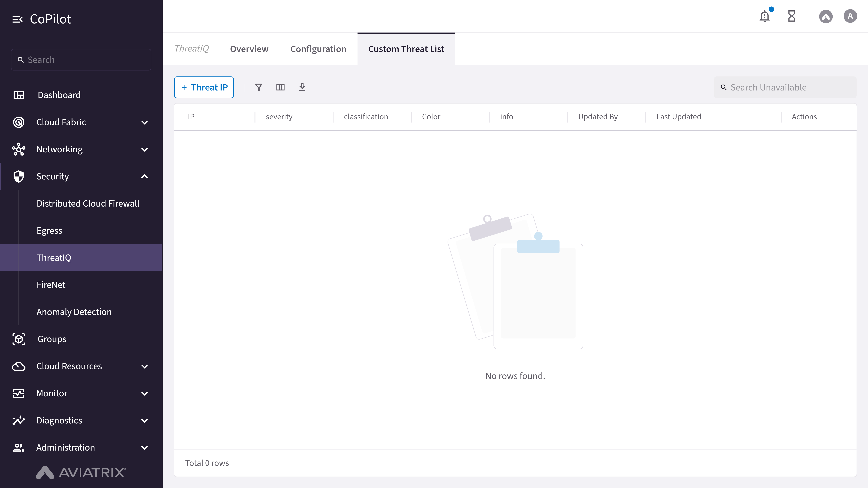Screen dimensions: 868x488
Task: Sort by the classification column header
Action: coord(366,117)
